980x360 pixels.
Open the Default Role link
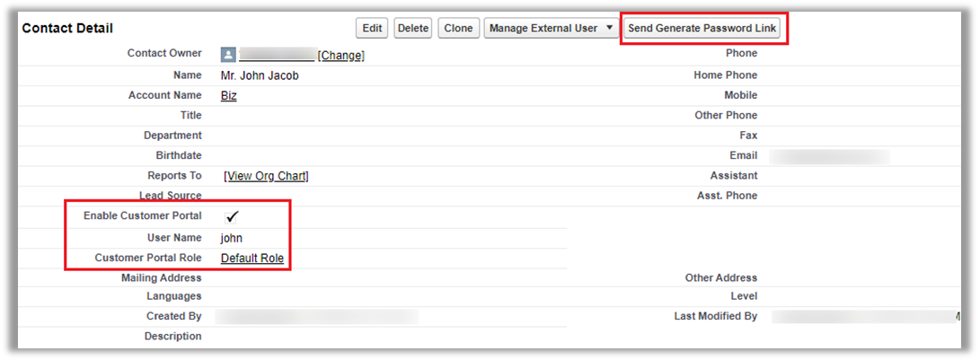(252, 259)
